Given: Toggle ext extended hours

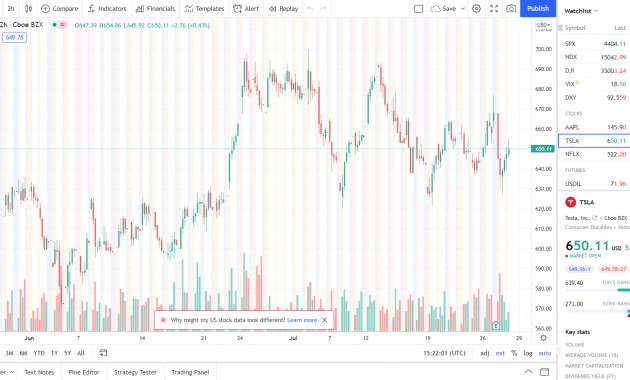Looking at the screenshot, I should [500, 353].
